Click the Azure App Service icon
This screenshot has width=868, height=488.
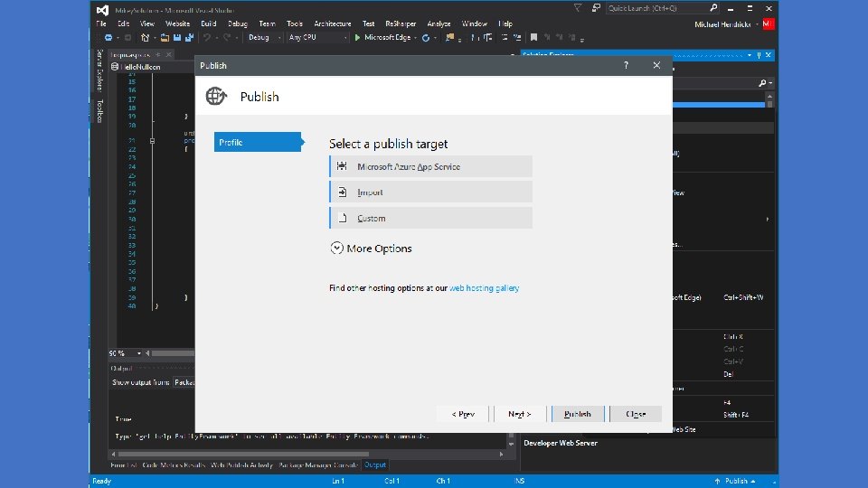(x=342, y=166)
